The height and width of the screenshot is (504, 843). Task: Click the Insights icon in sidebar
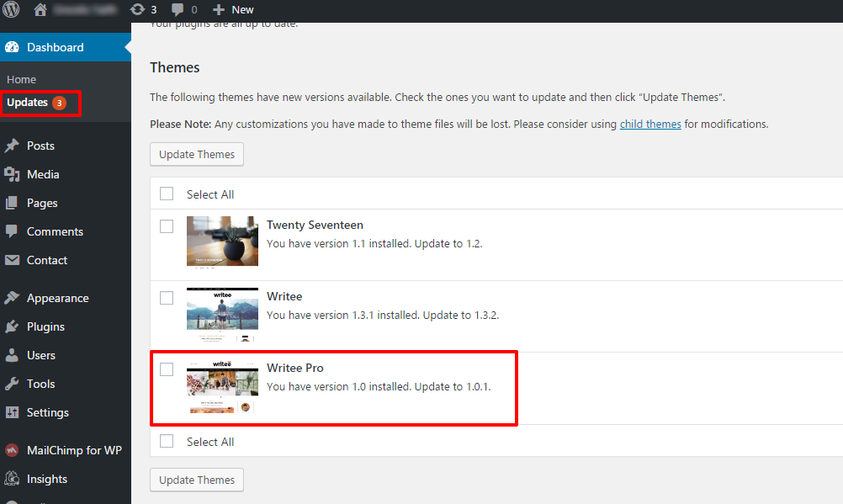(12, 479)
